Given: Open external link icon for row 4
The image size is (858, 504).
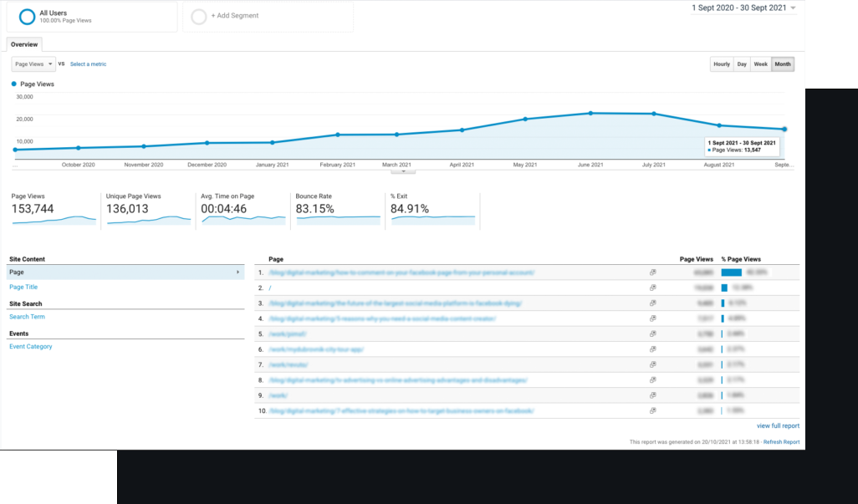Looking at the screenshot, I should tap(653, 318).
